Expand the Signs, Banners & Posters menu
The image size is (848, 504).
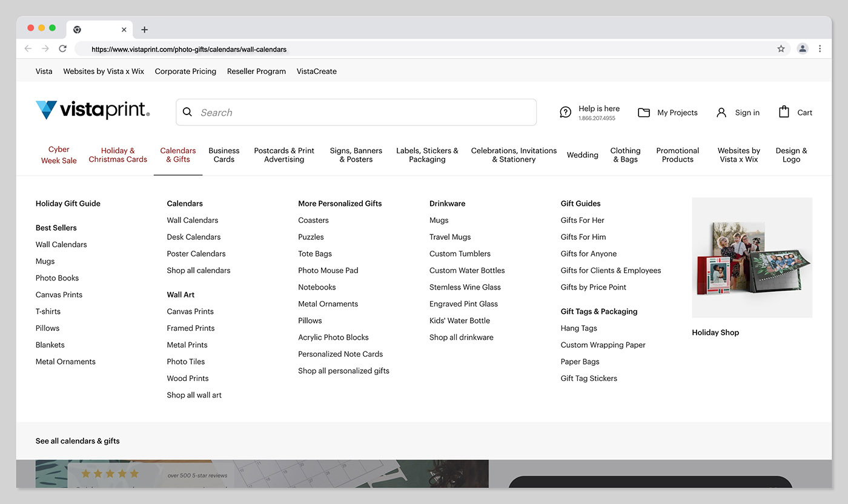356,155
